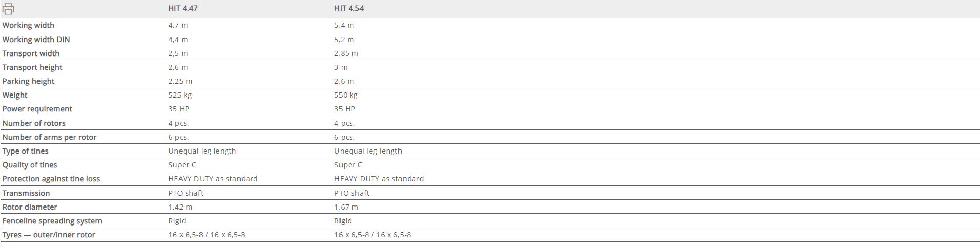Select the Transport width row label
This screenshot has height=244, width=980.
pos(31,53)
